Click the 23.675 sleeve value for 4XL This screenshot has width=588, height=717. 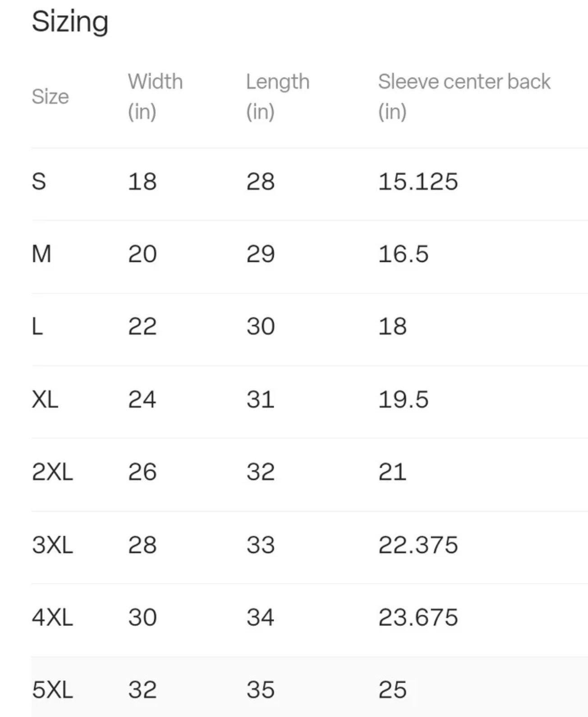pyautogui.click(x=418, y=617)
